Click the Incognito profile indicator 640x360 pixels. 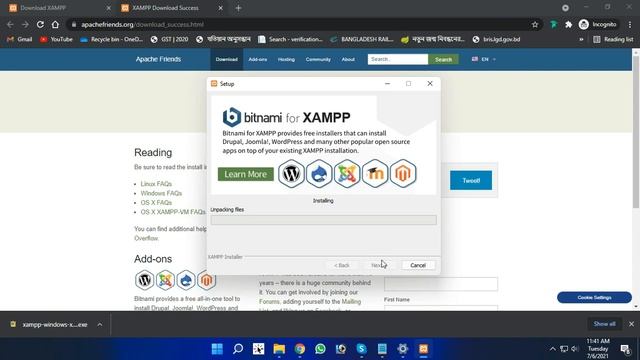click(598, 24)
